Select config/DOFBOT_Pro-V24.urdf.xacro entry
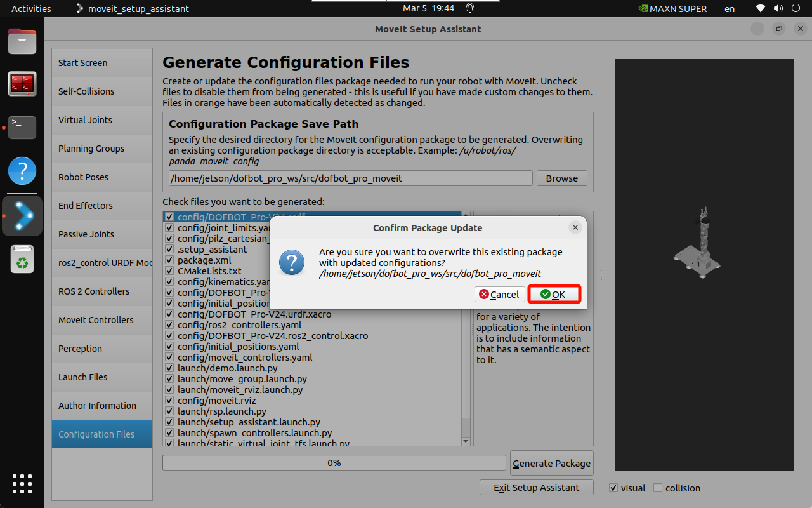The width and height of the screenshot is (812, 508). (254, 314)
